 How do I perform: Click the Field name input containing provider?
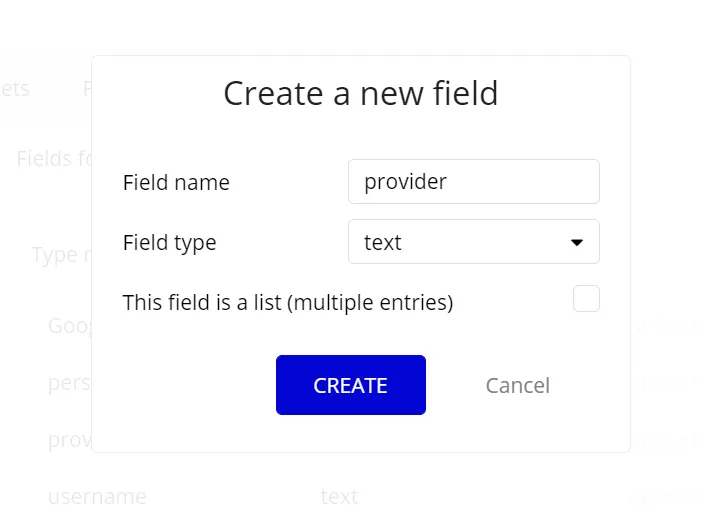pyautogui.click(x=474, y=182)
